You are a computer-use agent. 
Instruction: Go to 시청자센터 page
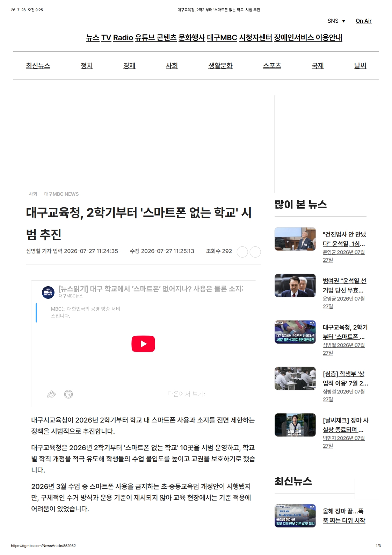point(255,37)
